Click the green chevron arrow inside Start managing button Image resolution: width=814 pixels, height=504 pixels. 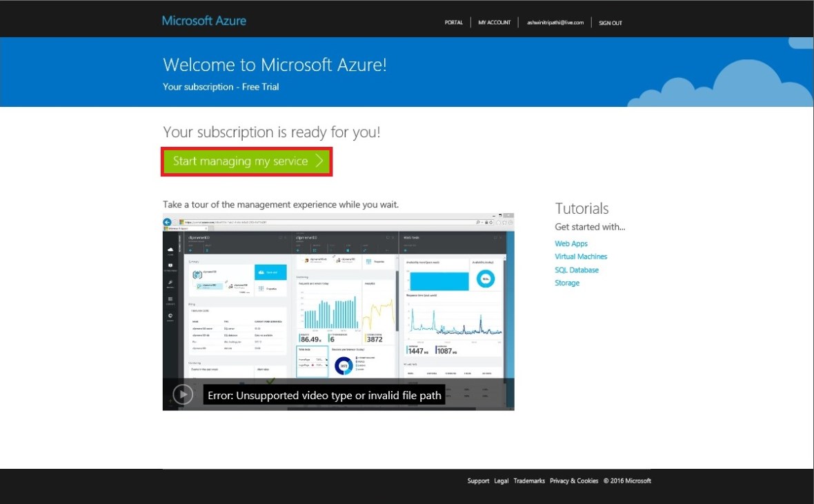click(319, 161)
